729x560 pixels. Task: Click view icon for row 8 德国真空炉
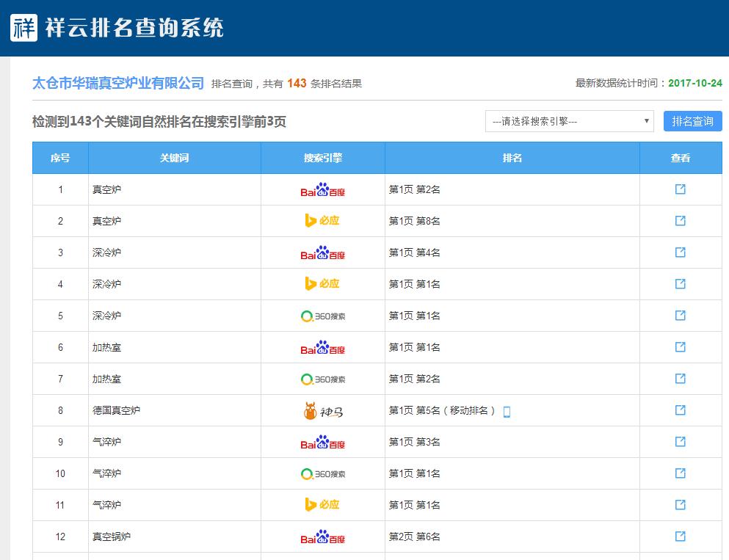pos(680,410)
